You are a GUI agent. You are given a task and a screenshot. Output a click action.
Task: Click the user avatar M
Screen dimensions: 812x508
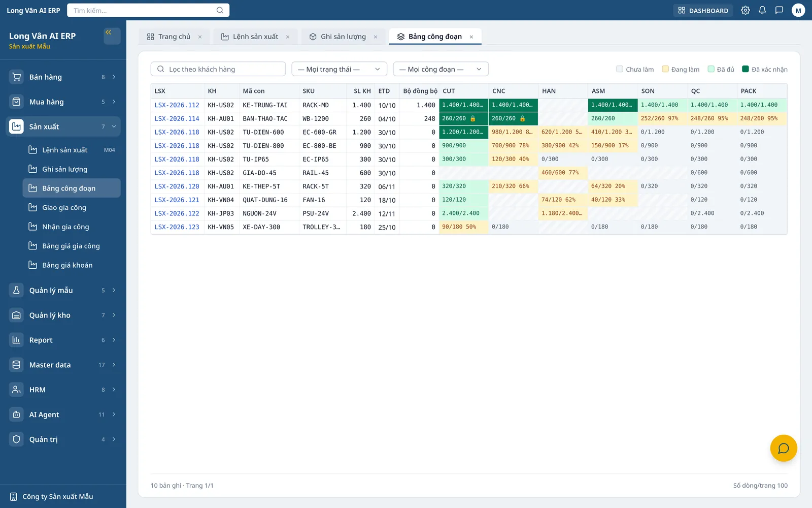pyautogui.click(x=798, y=10)
